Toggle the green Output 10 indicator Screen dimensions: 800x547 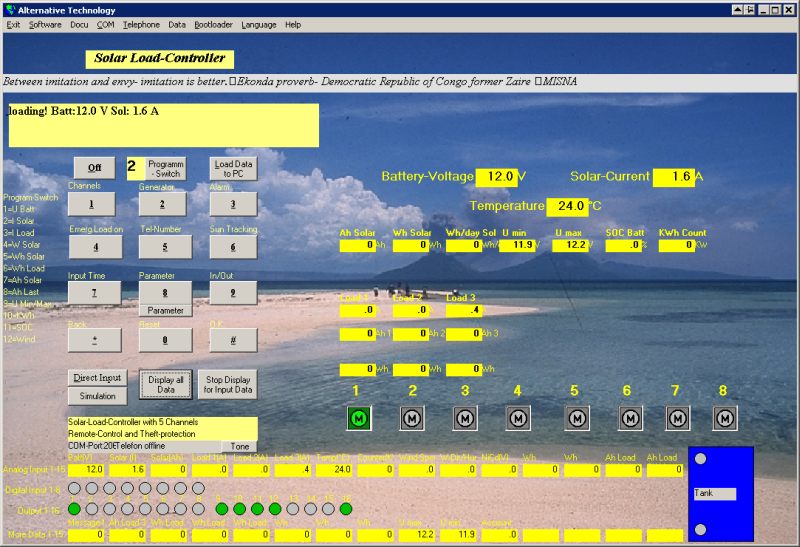(x=239, y=509)
